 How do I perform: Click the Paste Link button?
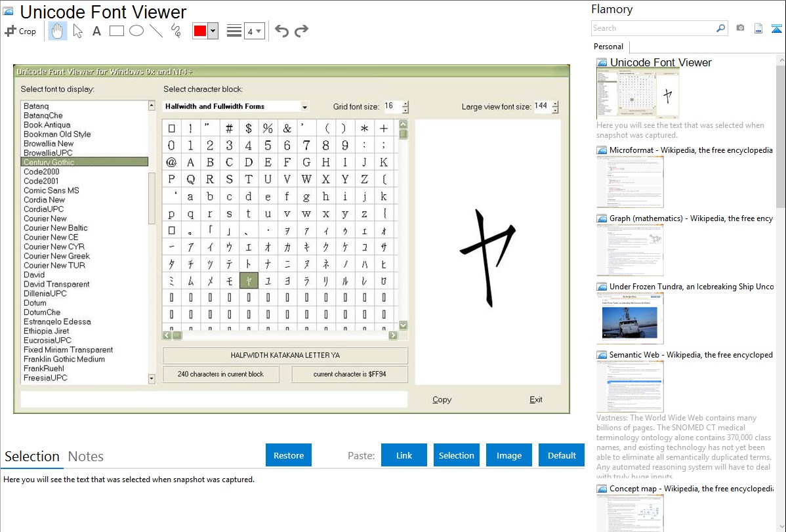(404, 455)
